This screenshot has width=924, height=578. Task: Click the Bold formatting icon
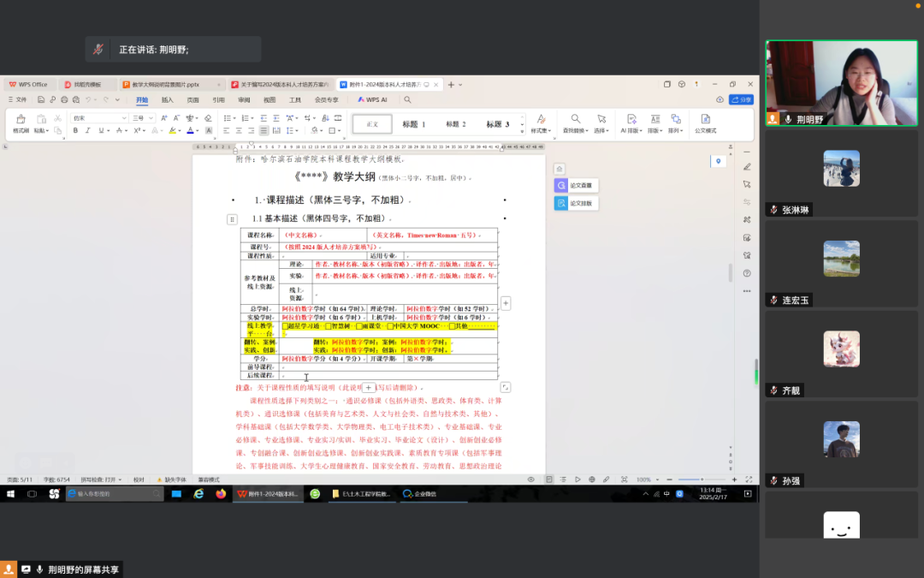(x=75, y=131)
